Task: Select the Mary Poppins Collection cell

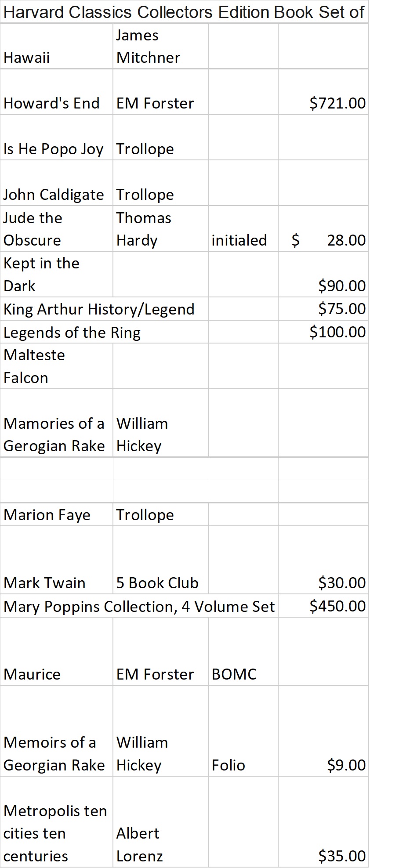Action: point(139,606)
